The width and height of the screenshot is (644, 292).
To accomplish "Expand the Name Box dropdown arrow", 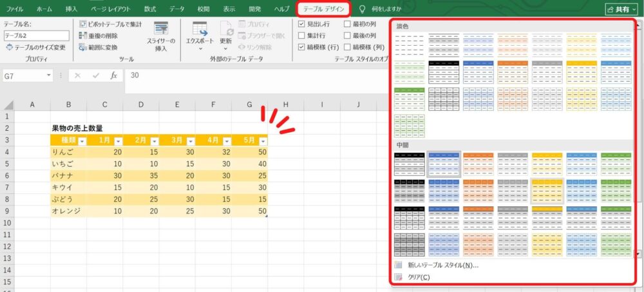I will [x=50, y=75].
